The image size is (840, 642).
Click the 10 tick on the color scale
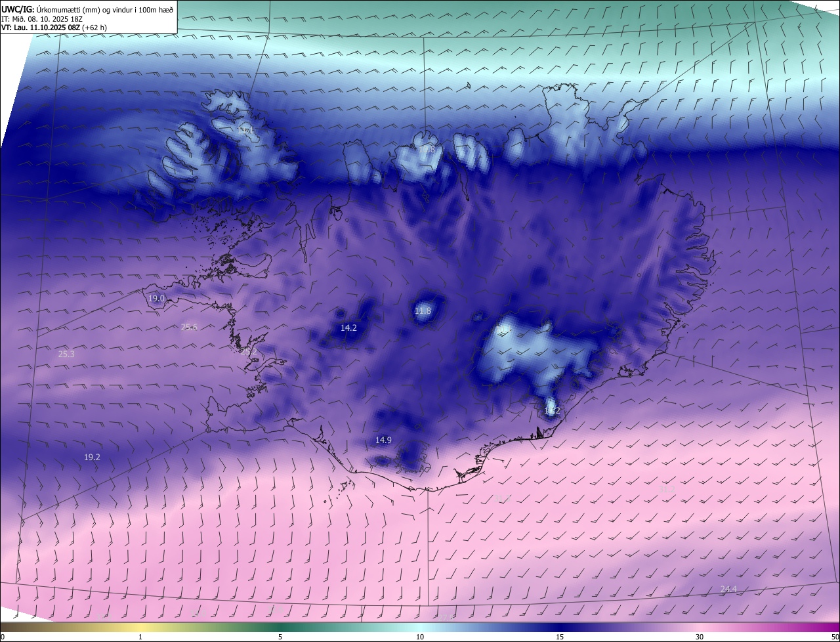[420, 637]
